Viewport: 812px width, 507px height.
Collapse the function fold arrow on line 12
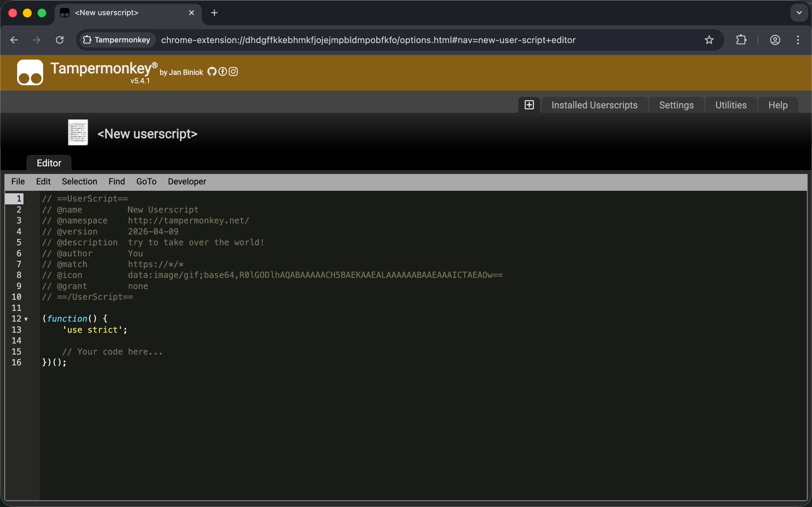click(x=26, y=319)
